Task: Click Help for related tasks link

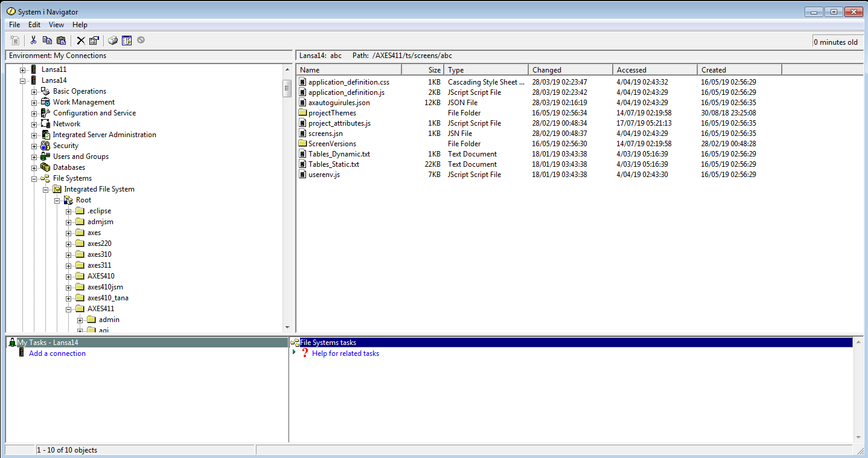Action: pos(345,353)
